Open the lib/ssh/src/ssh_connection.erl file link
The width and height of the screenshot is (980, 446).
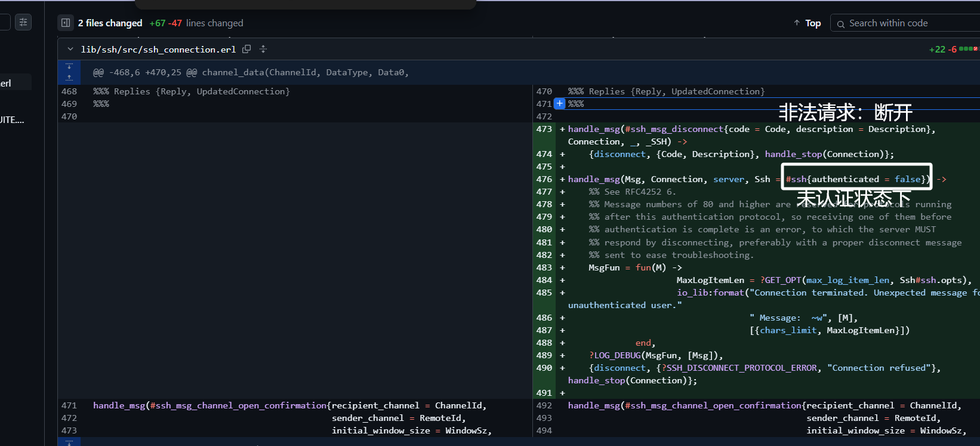[x=158, y=50]
